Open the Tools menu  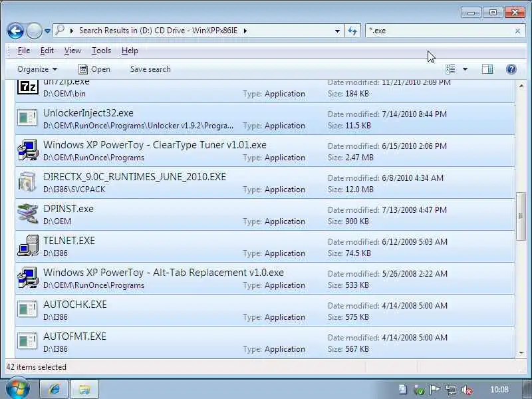(x=101, y=51)
